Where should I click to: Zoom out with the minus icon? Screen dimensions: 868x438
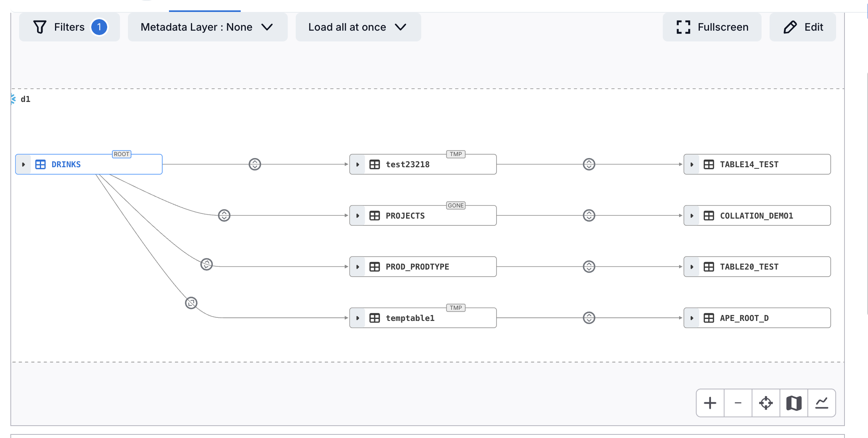[x=738, y=403]
